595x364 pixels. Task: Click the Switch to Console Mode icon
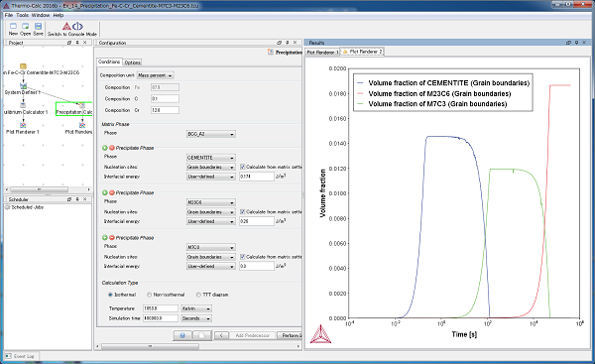72,26
